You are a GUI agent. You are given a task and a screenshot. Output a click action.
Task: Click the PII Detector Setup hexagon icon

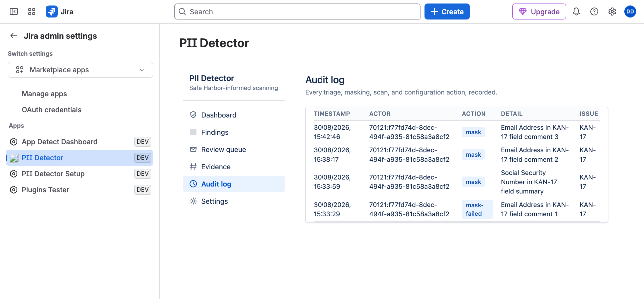click(14, 174)
